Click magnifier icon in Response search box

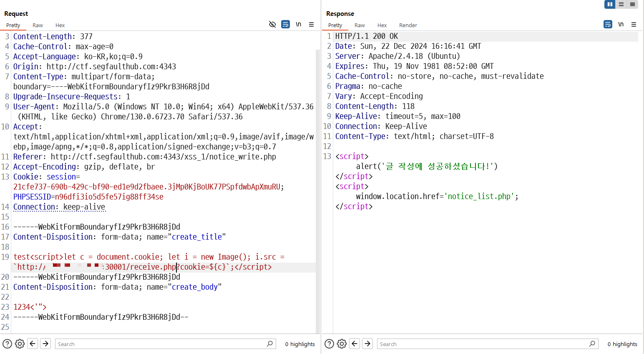[592, 344]
